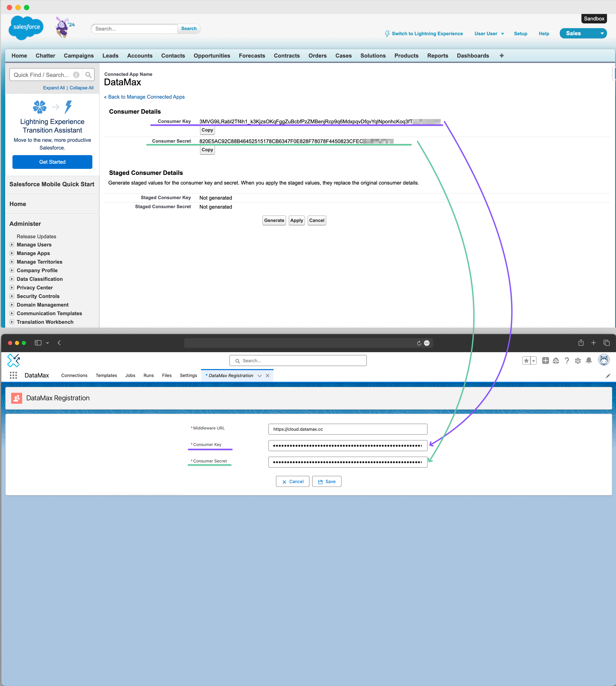616x686 pixels.
Task: Click the DataMax cross-arrows logo
Action: pyautogui.click(x=14, y=360)
